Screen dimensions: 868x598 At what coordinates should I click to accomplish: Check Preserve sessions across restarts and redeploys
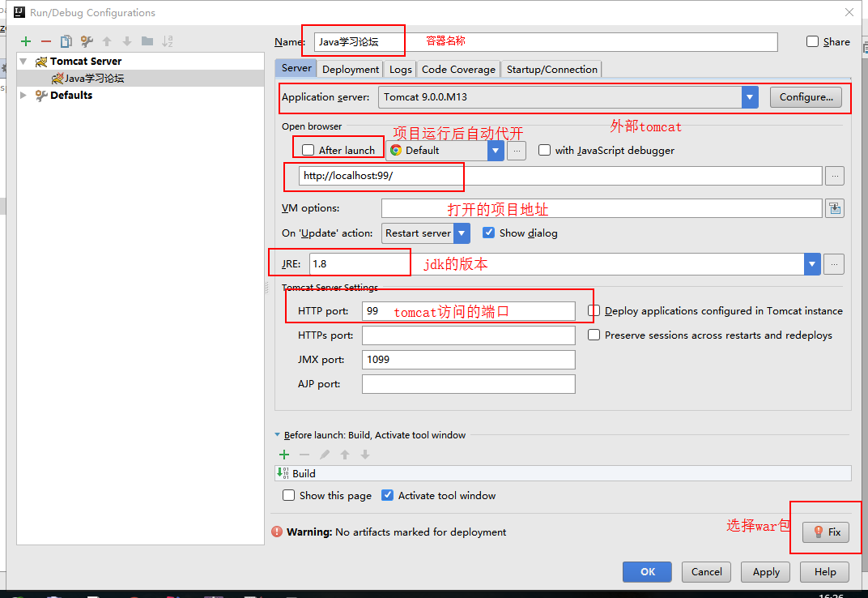point(594,335)
